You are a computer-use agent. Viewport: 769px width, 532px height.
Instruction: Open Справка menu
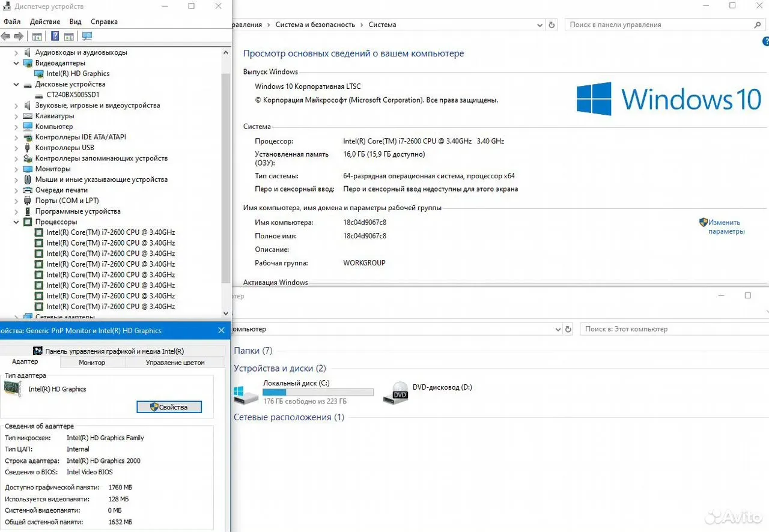104,22
